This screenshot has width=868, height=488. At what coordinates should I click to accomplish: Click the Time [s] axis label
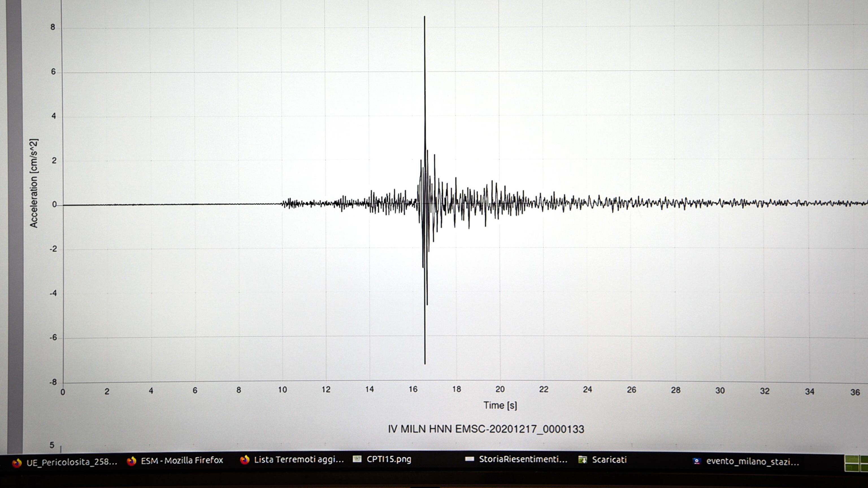click(500, 406)
